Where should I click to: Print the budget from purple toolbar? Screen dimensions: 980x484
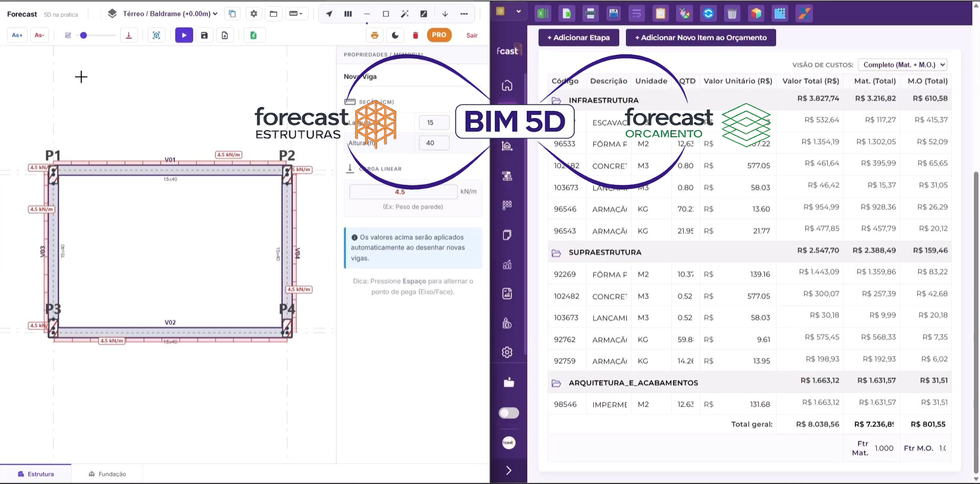pos(590,14)
